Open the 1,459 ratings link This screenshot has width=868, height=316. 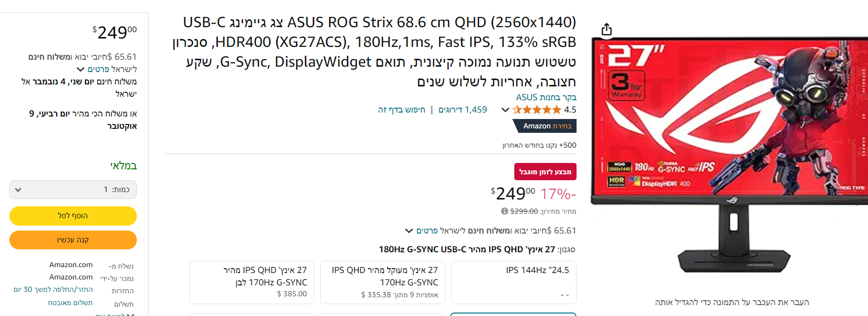pyautogui.click(x=462, y=110)
